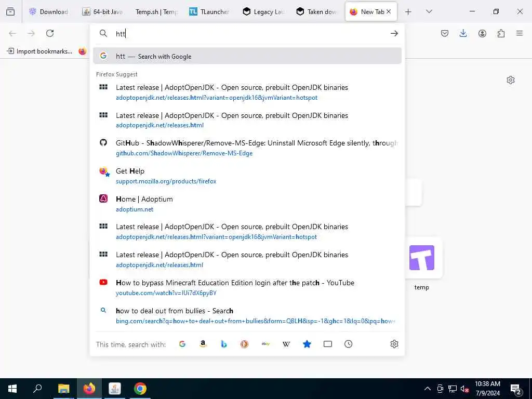Viewport: 532px width, 399px height.
Task: Open a new tab with plus button
Action: click(x=408, y=12)
